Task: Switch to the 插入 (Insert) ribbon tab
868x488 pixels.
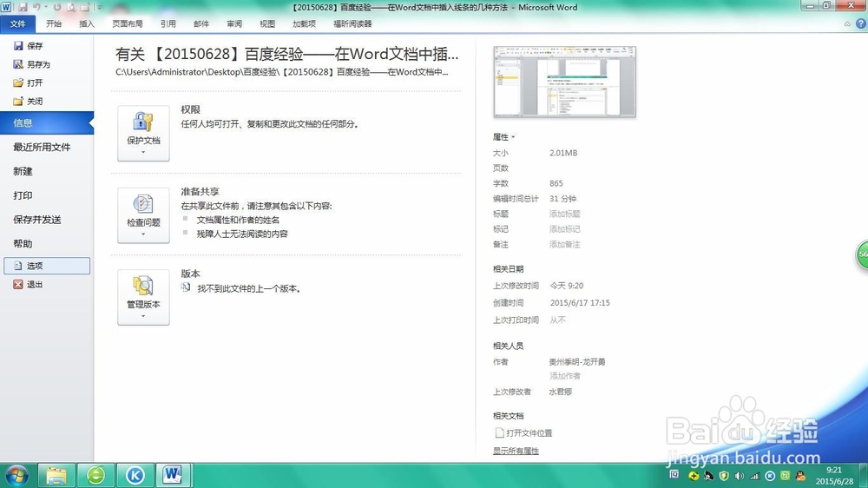Action: tap(87, 23)
